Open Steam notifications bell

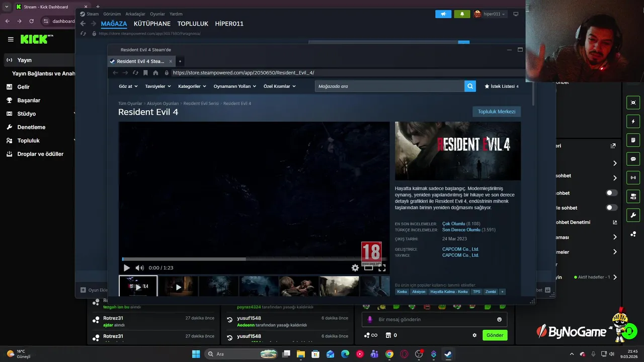point(462,14)
